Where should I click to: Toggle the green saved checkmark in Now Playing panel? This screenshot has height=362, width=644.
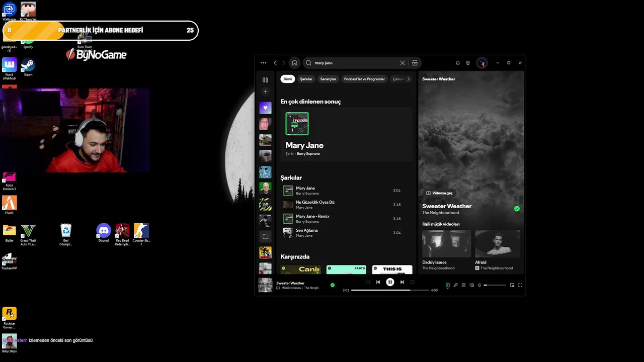pos(517,209)
